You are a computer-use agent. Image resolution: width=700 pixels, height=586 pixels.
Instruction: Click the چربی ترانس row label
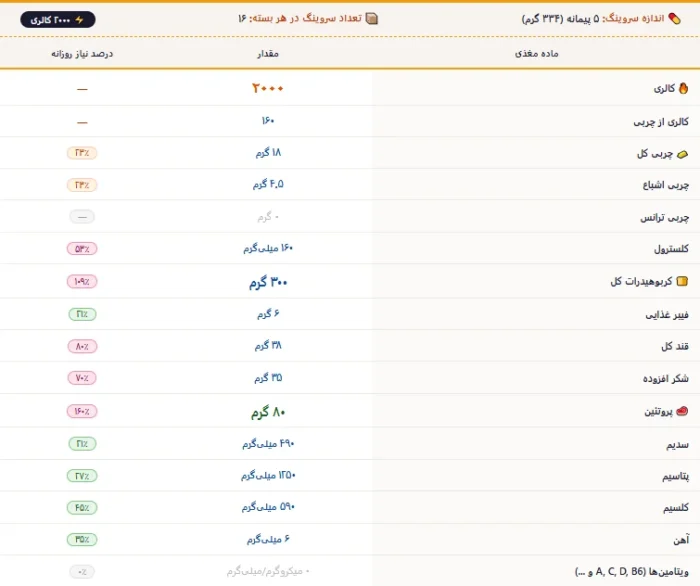(x=665, y=217)
